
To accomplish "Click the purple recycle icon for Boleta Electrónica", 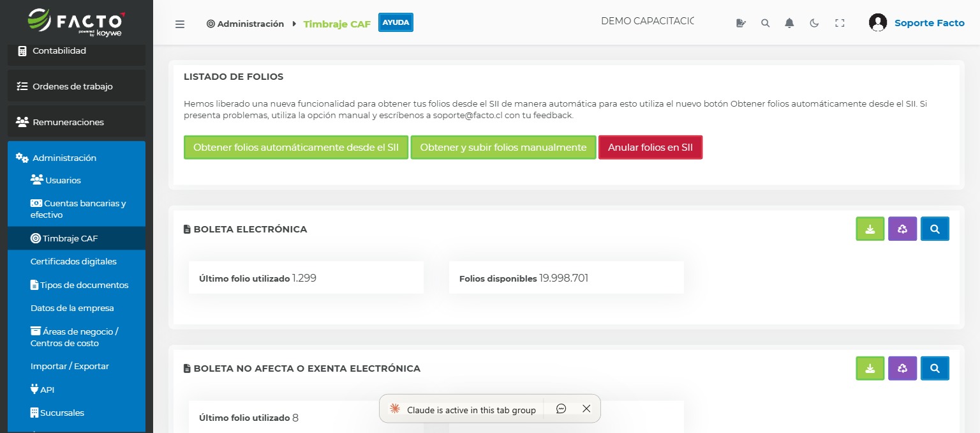I will (x=902, y=229).
